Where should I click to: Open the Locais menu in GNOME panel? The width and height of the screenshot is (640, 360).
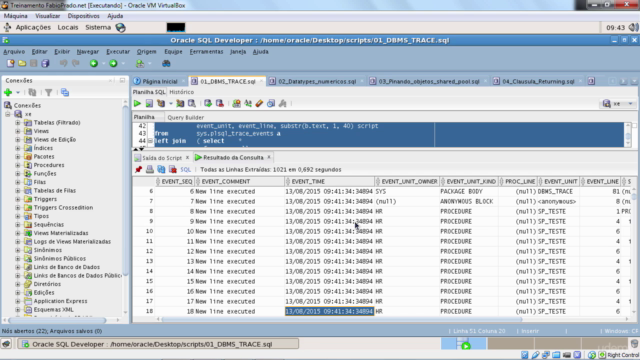coord(68,27)
